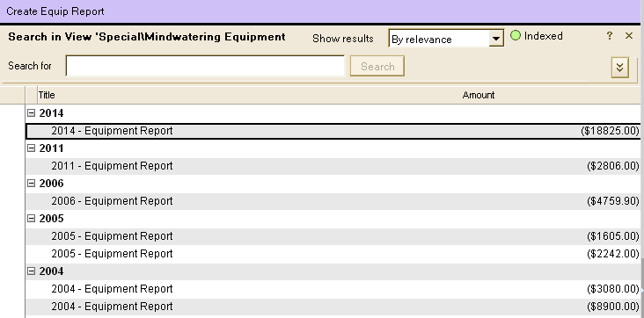Click the search help question mark icon
Viewport: 644px width, 318px height.
click(610, 36)
